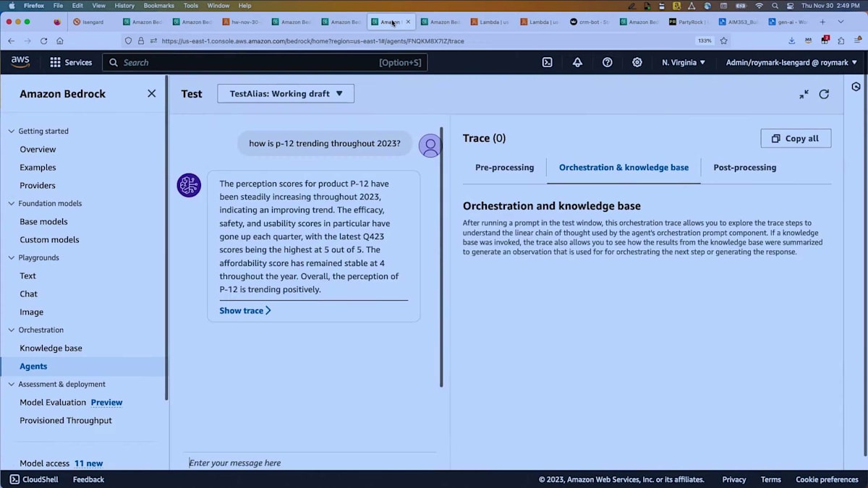The height and width of the screenshot is (488, 868).
Task: Open the Model Evaluation link
Action: [x=53, y=403]
